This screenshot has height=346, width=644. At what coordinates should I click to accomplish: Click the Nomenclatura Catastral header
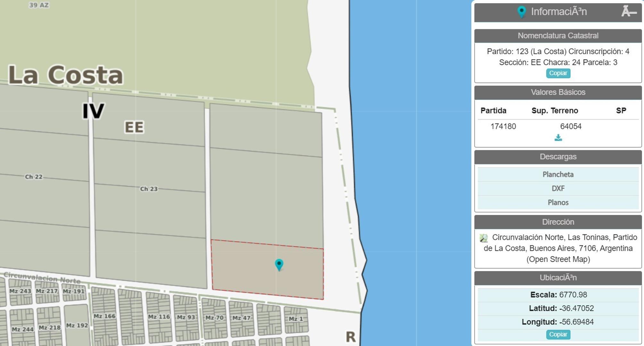coord(558,36)
